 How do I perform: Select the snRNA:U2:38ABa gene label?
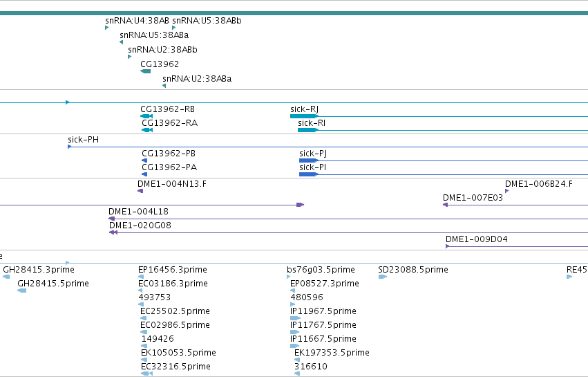pos(197,79)
